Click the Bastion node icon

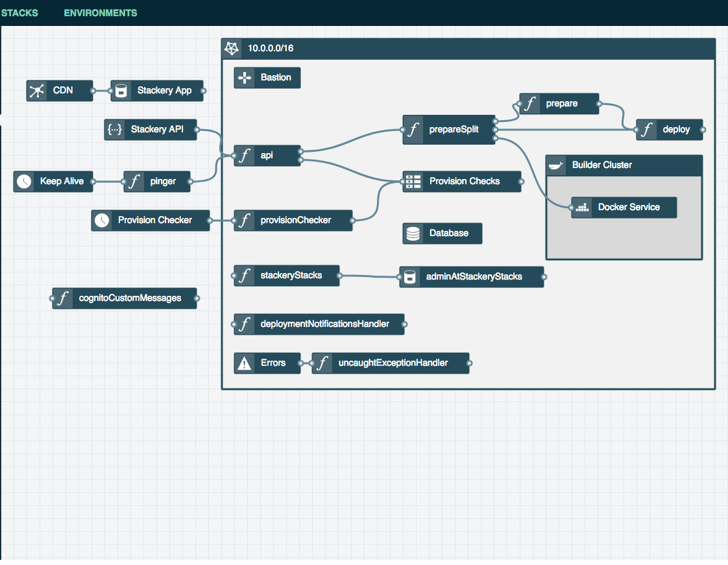(244, 78)
